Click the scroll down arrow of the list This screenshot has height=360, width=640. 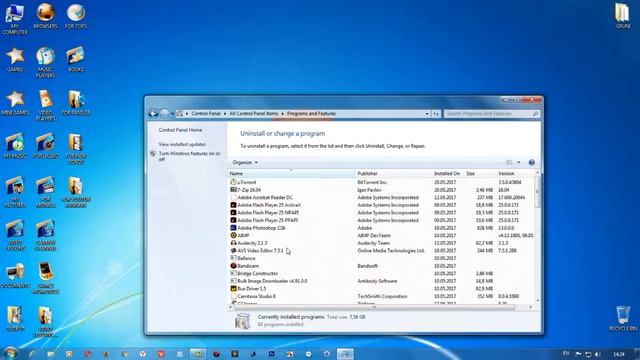[x=537, y=301]
